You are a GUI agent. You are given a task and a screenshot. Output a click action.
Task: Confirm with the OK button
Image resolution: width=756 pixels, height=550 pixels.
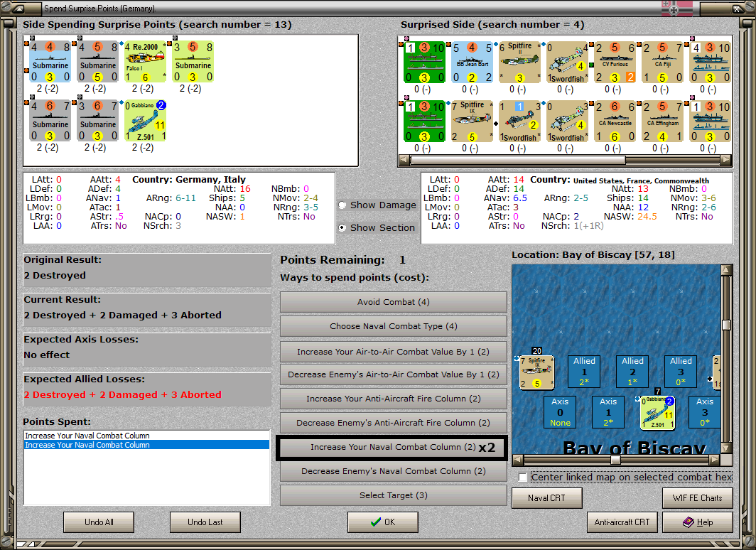(383, 522)
